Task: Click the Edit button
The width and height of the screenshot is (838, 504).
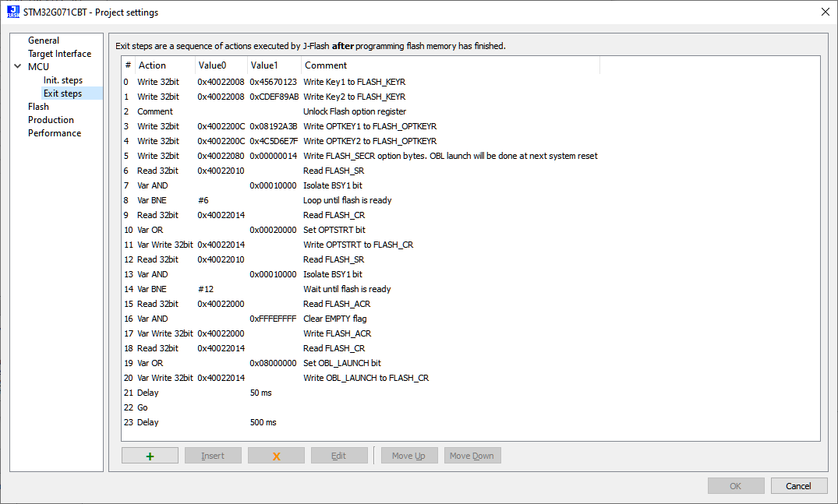Action: [x=339, y=456]
